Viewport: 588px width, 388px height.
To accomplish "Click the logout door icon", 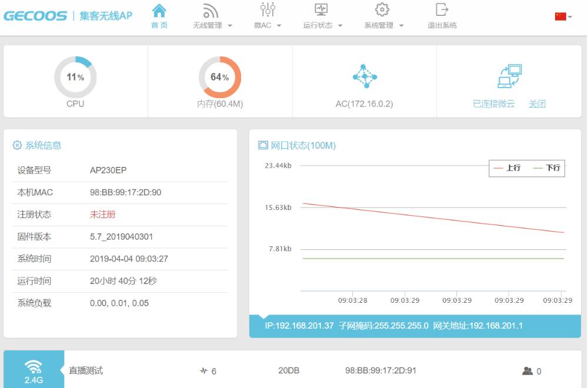I will coord(442,9).
